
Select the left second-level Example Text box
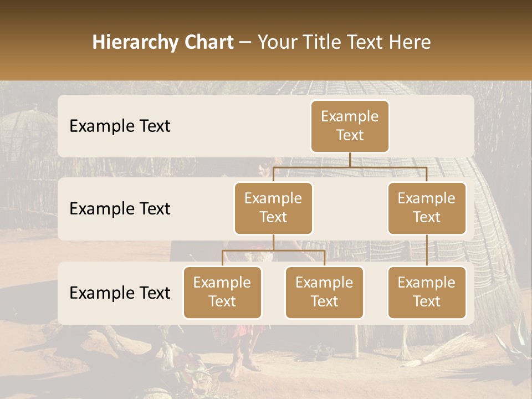tap(273, 208)
